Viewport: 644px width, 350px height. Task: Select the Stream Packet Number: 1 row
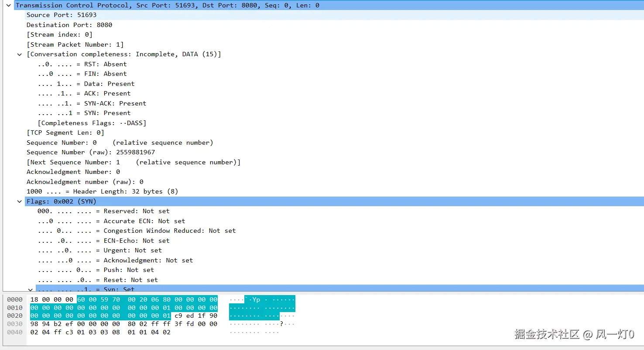tap(334, 44)
